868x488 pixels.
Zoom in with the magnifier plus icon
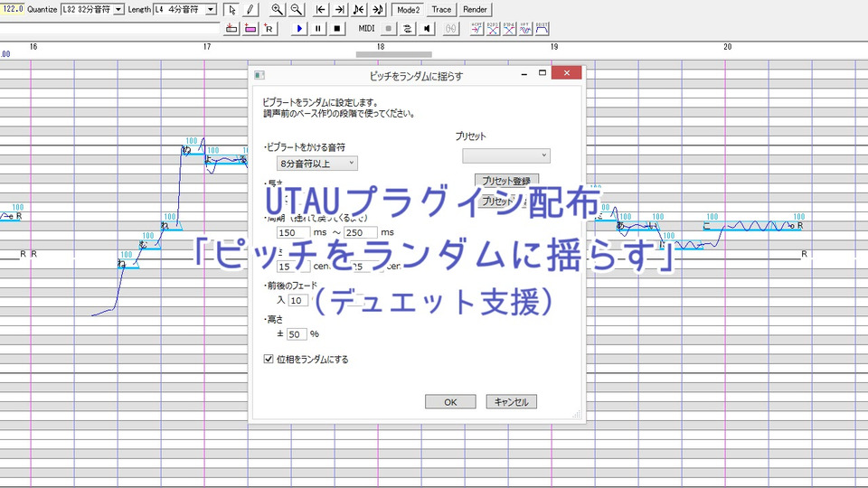point(278,9)
